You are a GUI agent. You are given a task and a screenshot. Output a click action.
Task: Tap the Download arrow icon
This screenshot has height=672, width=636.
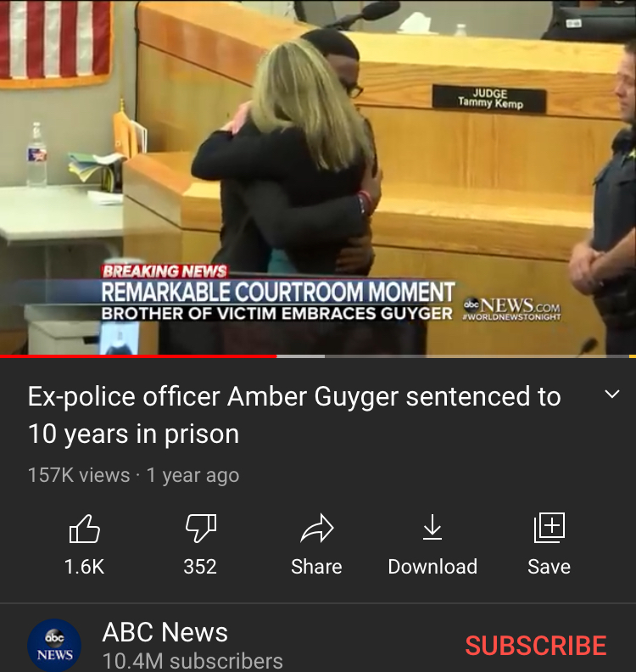[x=432, y=527]
